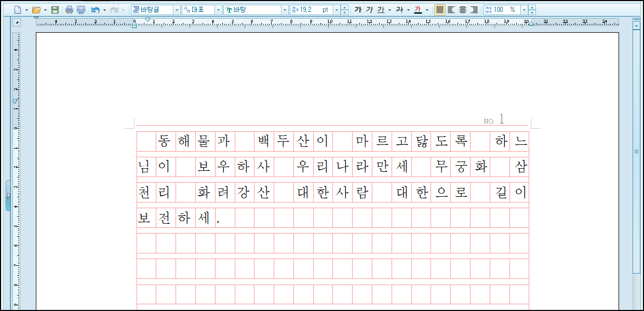Click the page number '1' in the header
The image size is (644, 311).
point(502,119)
